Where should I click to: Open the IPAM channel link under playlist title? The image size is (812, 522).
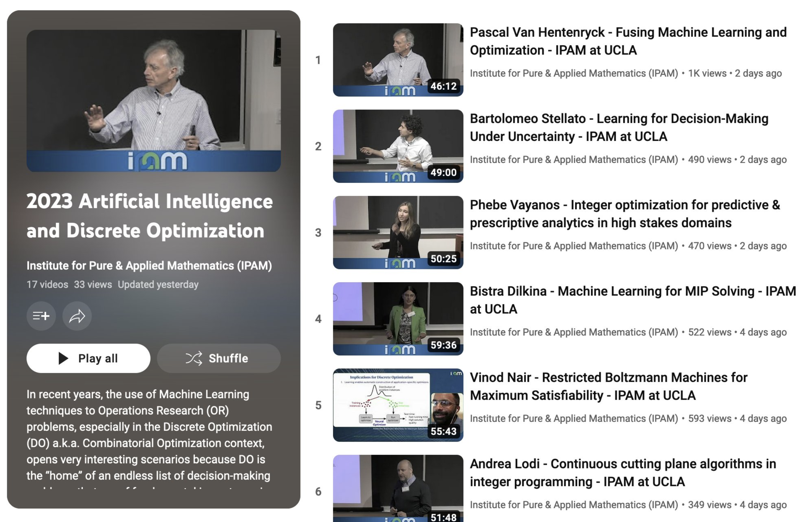click(149, 265)
